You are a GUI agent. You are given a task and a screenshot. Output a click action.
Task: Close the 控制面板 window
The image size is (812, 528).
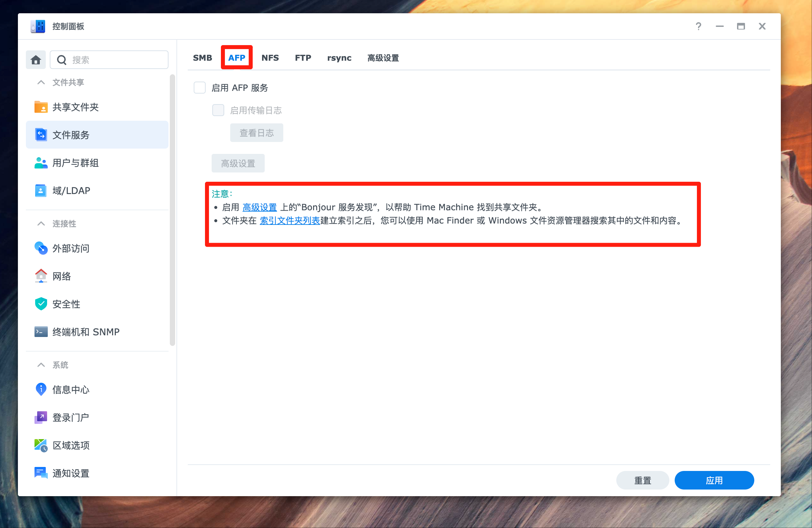(762, 26)
